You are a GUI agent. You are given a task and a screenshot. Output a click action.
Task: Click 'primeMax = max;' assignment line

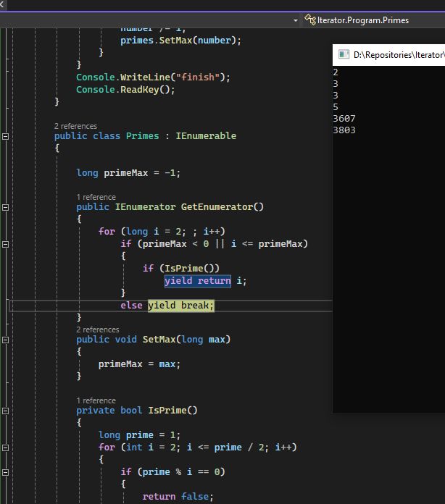click(139, 364)
